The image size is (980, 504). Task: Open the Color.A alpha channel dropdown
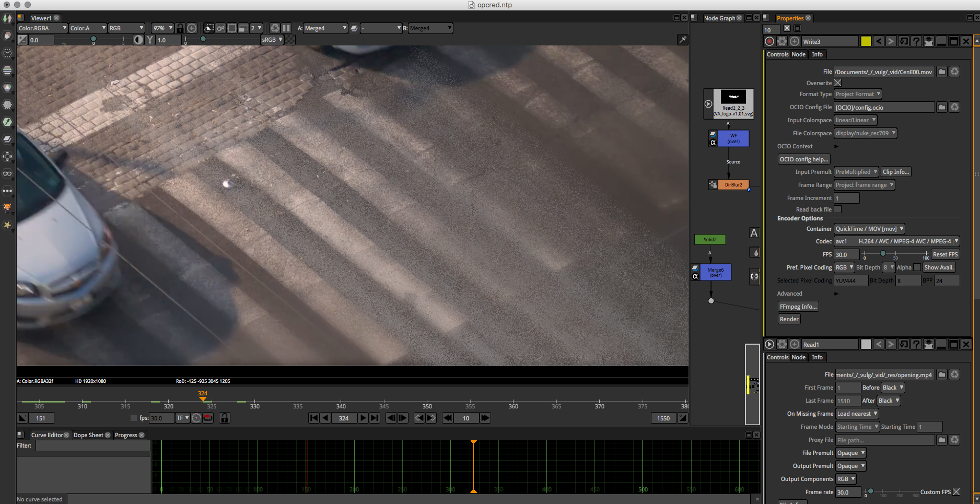(88, 28)
